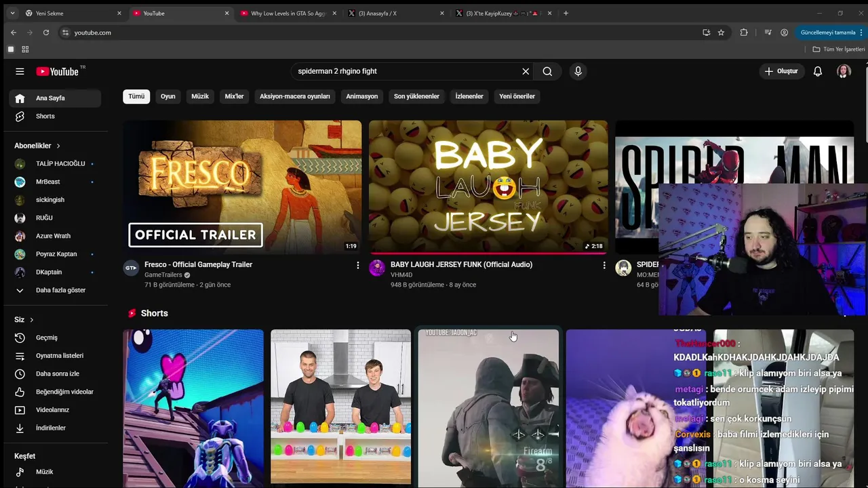The width and height of the screenshot is (868, 488).
Task: Open DKaptain subscription channel
Action: pos(55,272)
